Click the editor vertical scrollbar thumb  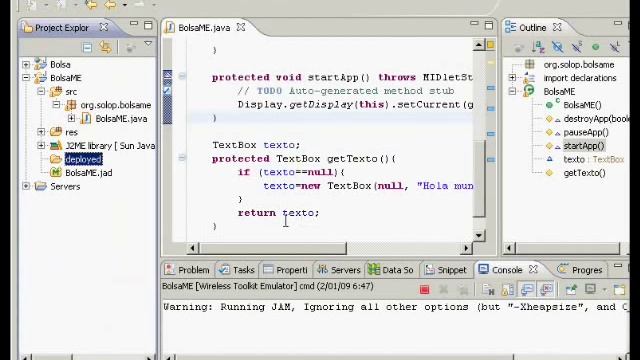tap(479, 178)
